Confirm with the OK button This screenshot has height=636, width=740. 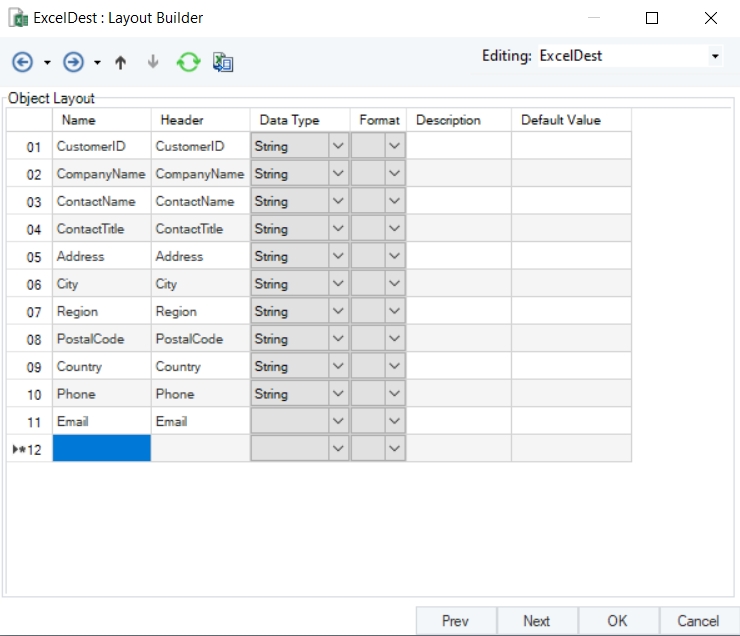tap(617, 621)
